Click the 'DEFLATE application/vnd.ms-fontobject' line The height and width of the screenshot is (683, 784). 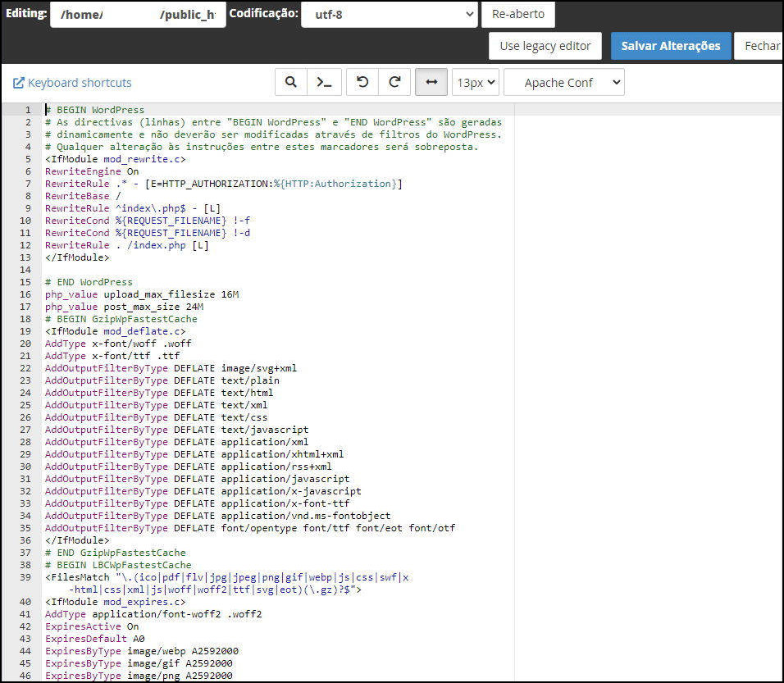218,516
